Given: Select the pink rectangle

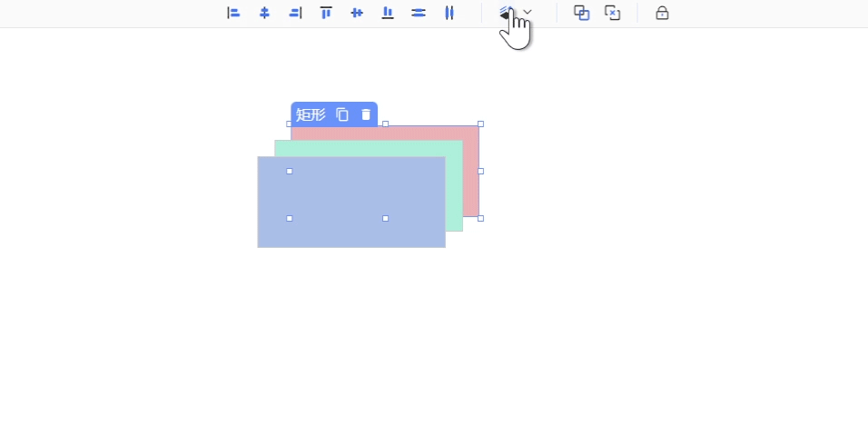Looking at the screenshot, I should [x=470, y=172].
